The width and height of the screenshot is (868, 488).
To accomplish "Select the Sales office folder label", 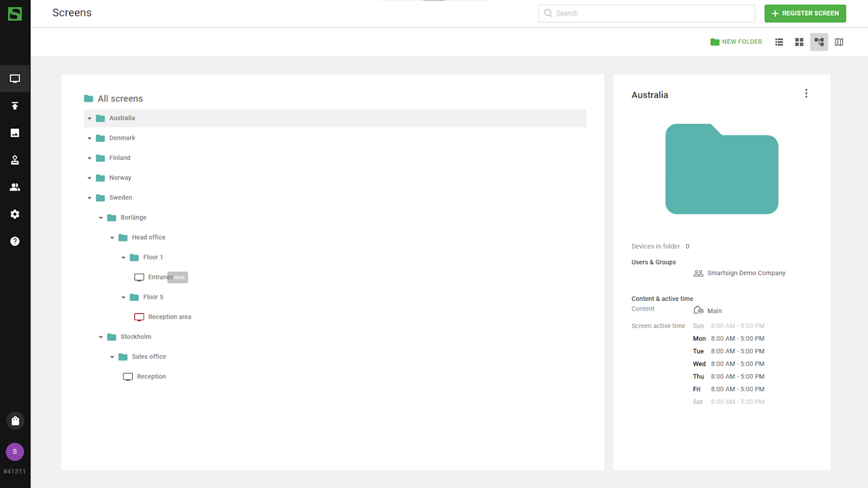I will coord(149,357).
